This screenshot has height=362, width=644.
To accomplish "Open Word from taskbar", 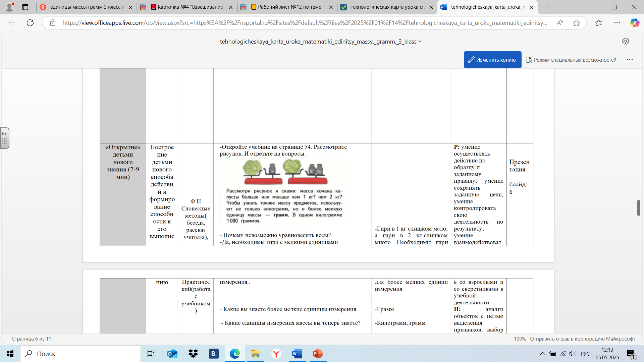I will (297, 354).
